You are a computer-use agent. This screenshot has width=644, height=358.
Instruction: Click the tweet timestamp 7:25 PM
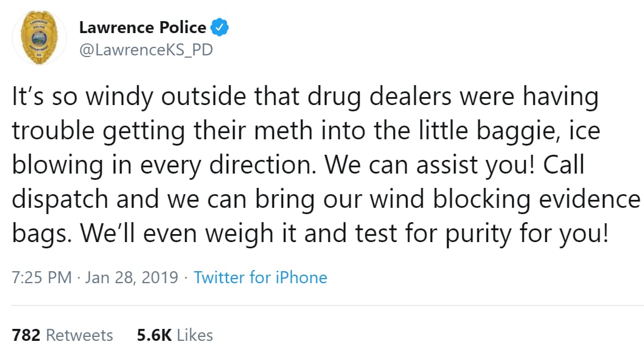click(x=41, y=277)
